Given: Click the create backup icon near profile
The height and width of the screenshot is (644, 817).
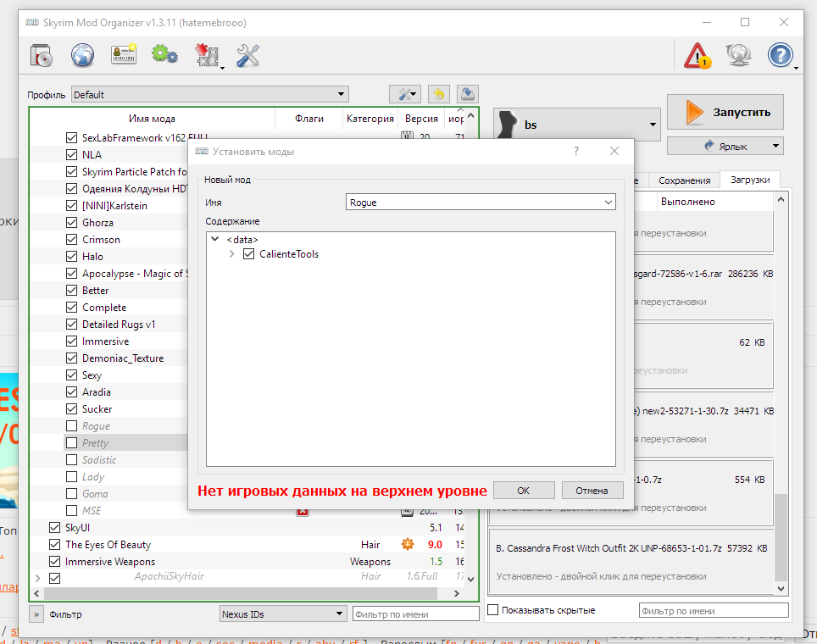Looking at the screenshot, I should (467, 94).
